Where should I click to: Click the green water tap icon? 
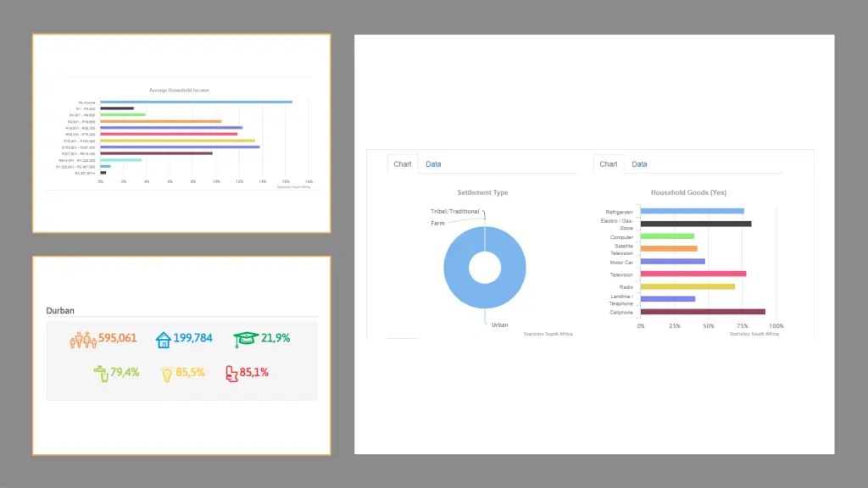click(101, 373)
